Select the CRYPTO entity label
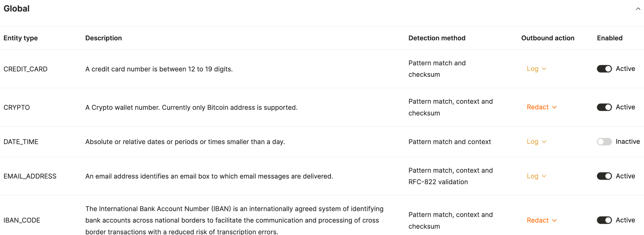Image resolution: width=644 pixels, height=235 pixels. point(17,107)
